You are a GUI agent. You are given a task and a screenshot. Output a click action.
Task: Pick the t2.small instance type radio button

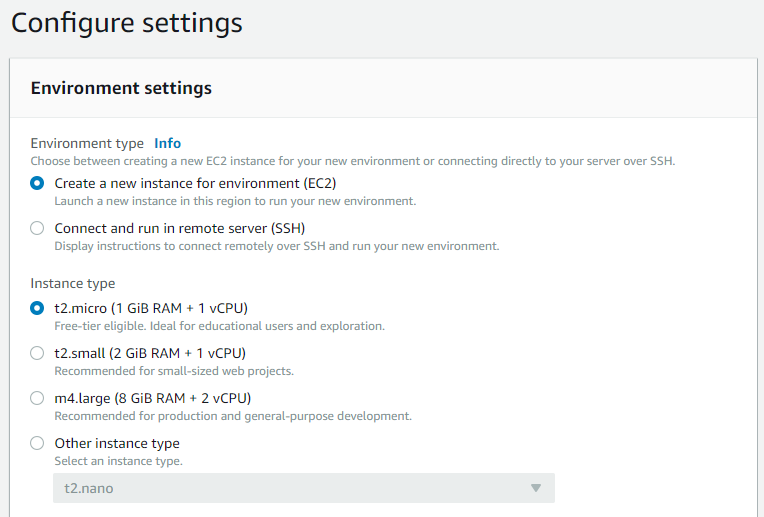click(37, 353)
